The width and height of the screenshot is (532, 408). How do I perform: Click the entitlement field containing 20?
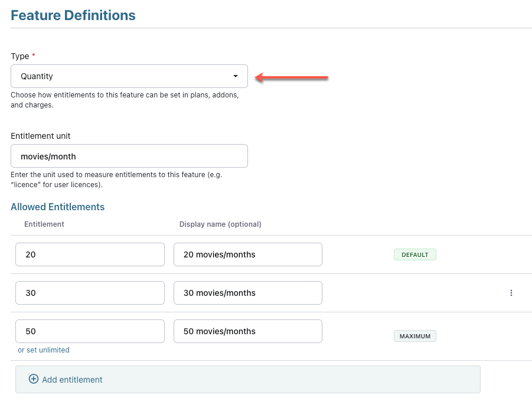pyautogui.click(x=90, y=254)
